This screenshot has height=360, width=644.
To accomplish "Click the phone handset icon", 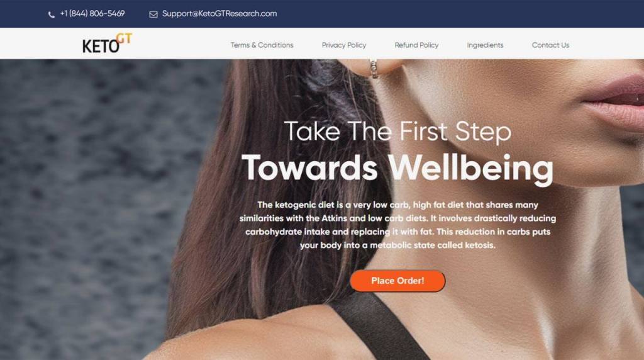I will [x=52, y=15].
